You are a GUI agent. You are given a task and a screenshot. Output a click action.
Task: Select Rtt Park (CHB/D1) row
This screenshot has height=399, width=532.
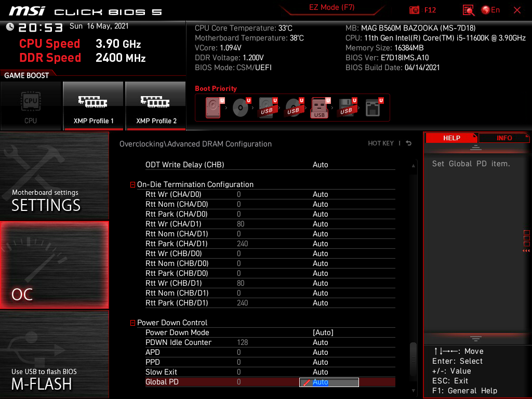click(x=270, y=303)
